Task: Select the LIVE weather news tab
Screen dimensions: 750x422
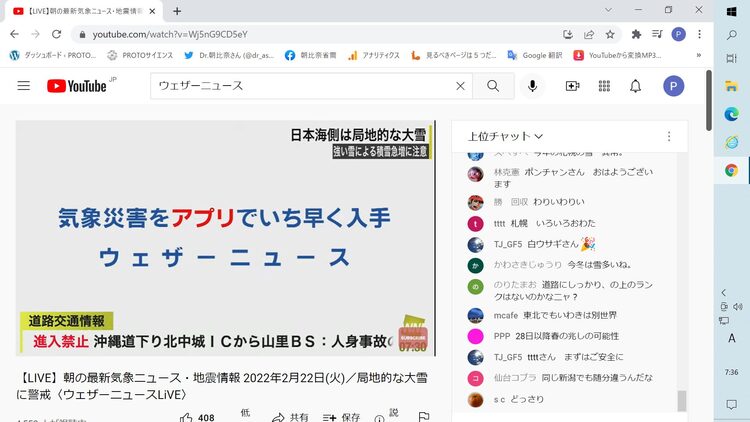Action: click(84, 11)
